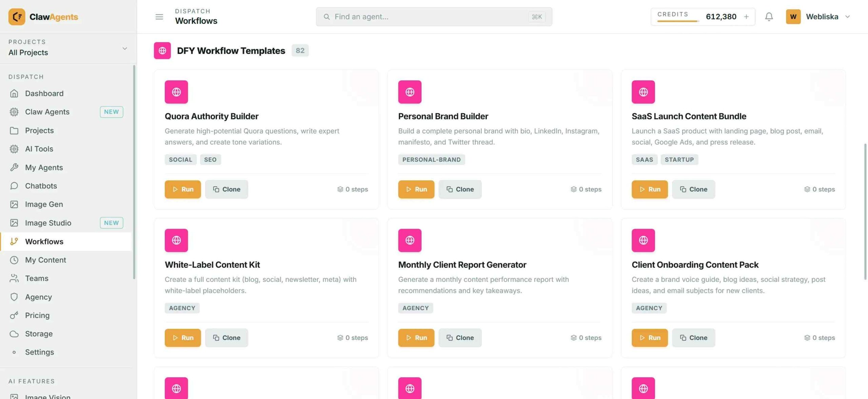Click the ⌘K shortcut hint
Image resolution: width=868 pixels, height=399 pixels.
(537, 17)
